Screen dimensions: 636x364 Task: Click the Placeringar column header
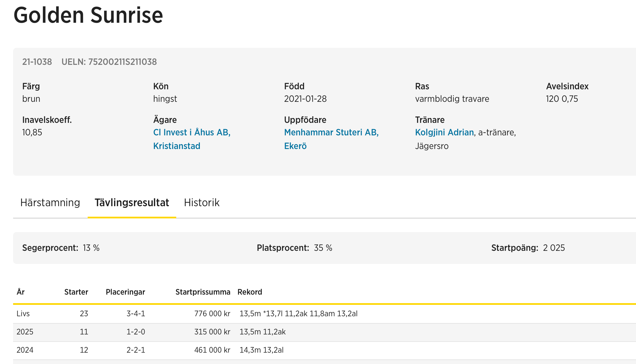coord(125,292)
